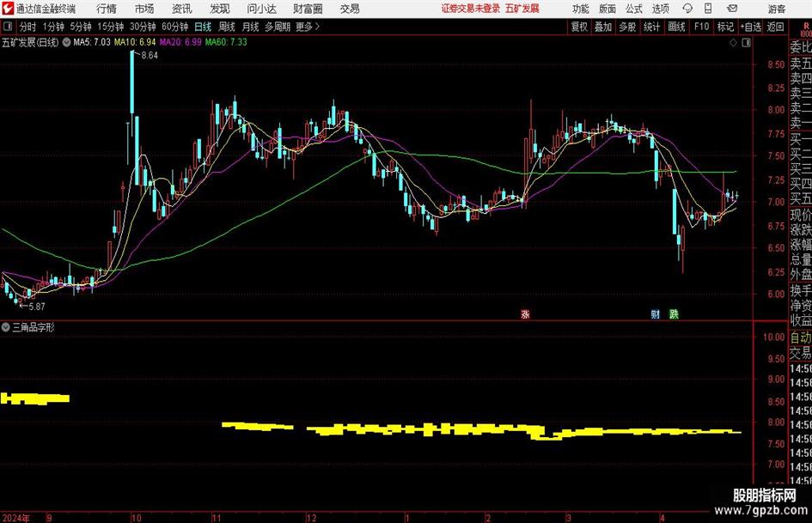
Task: Switch to the 1分钟 period tab
Action: click(53, 27)
